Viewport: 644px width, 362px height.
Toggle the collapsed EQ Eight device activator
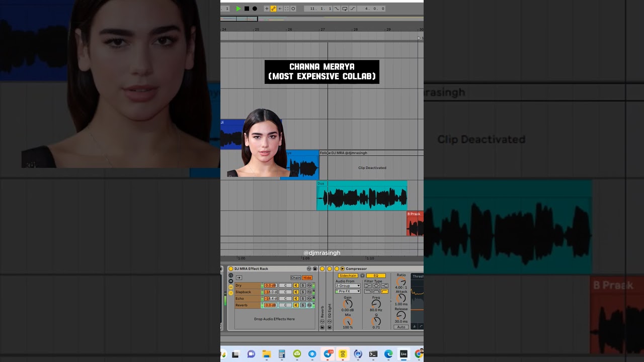330,268
